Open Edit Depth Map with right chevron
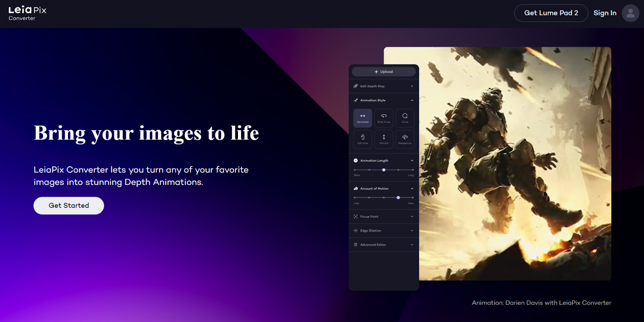Image resolution: width=644 pixels, height=322 pixels. [412, 86]
